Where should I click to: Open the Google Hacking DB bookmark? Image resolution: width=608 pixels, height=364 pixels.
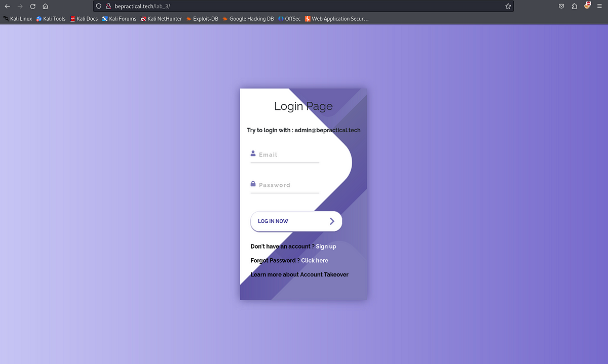coord(248,19)
